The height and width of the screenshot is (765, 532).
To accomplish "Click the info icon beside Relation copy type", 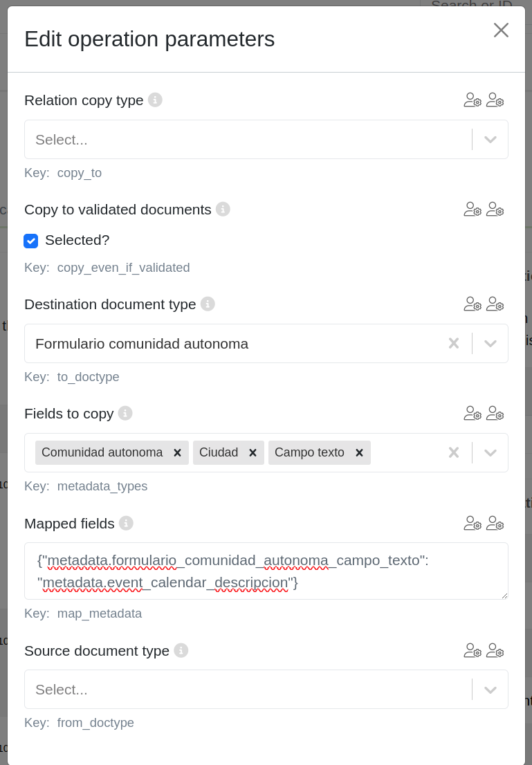I will tap(155, 100).
